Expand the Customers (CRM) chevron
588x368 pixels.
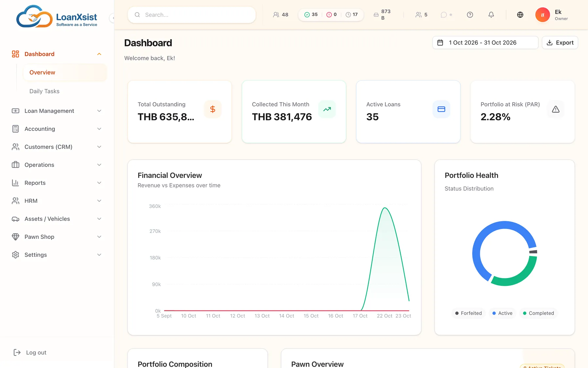[x=99, y=147]
